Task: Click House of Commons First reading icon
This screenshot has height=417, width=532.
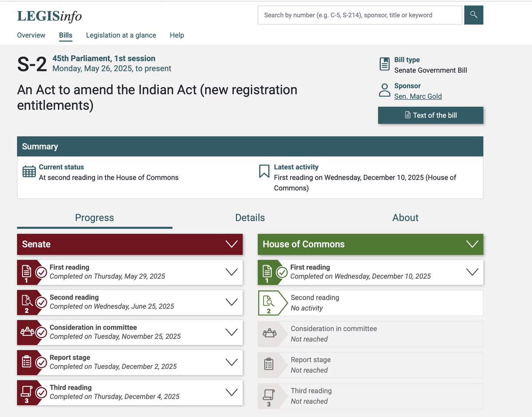Action: pyautogui.click(x=267, y=272)
